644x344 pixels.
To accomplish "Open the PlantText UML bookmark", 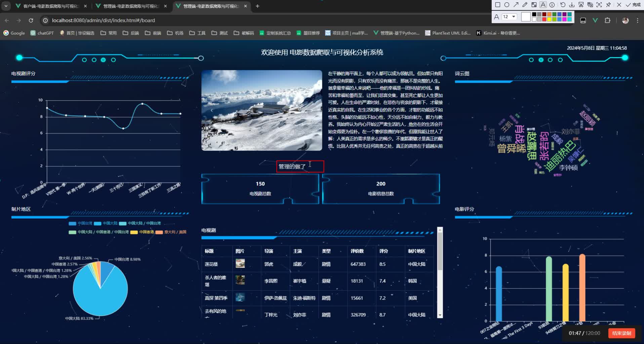I will [x=448, y=33].
